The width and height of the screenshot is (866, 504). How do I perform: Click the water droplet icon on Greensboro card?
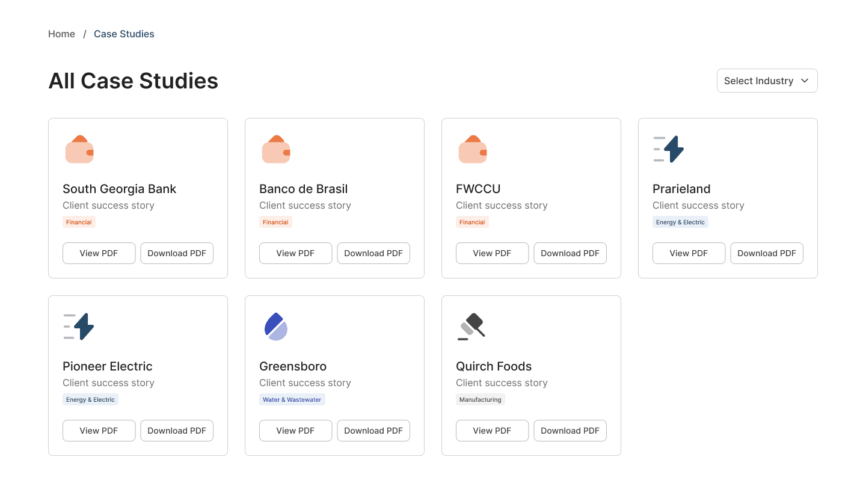coord(275,327)
